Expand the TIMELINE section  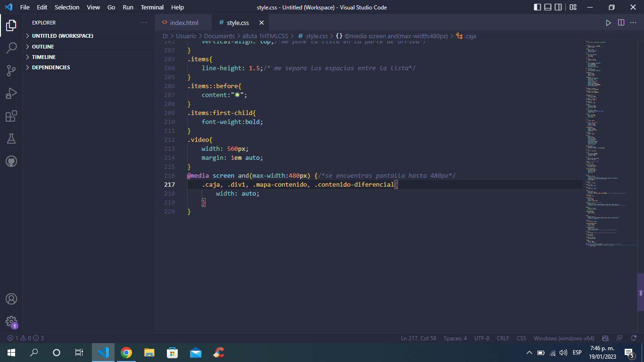[89, 57]
